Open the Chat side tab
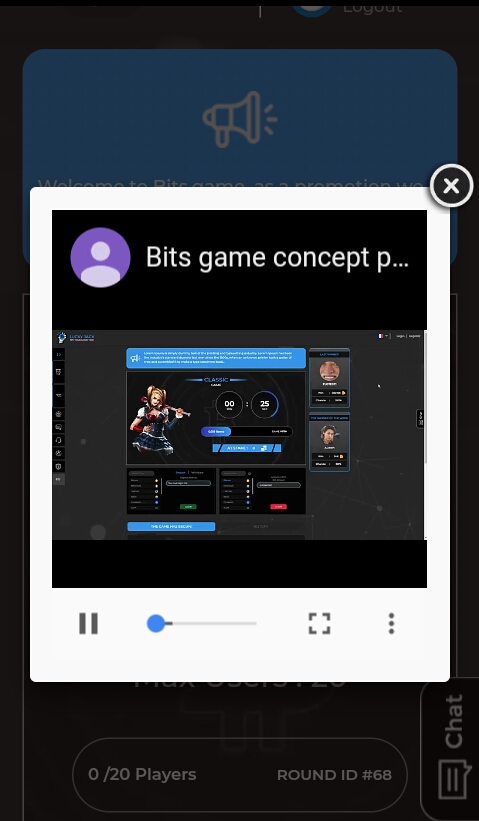This screenshot has width=479, height=821. point(453,720)
